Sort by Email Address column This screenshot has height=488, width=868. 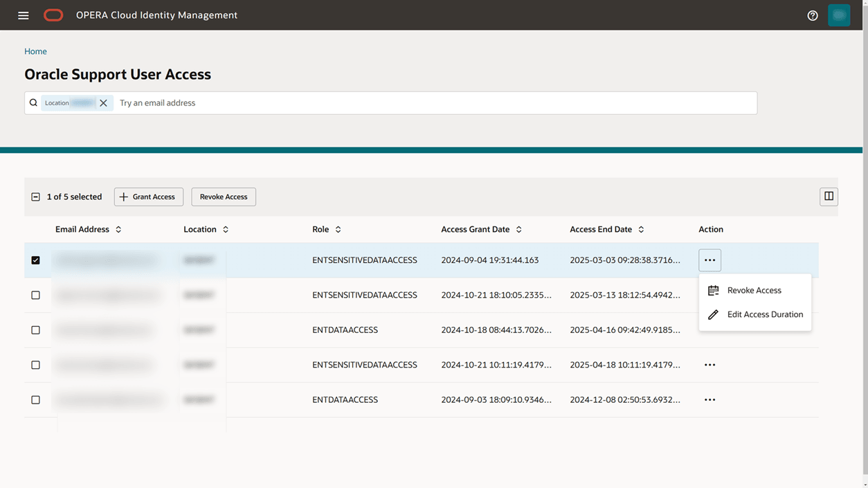click(x=118, y=229)
